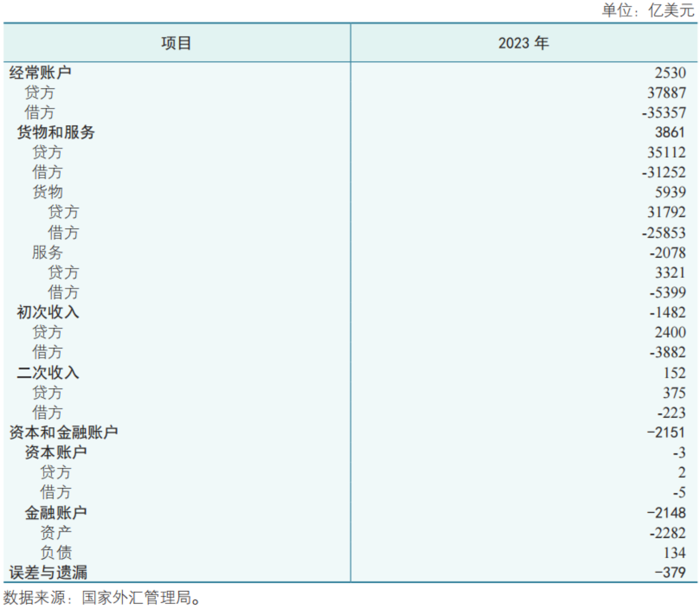Select the 金融账户 row label
This screenshot has width=700, height=606.
pyautogui.click(x=56, y=513)
